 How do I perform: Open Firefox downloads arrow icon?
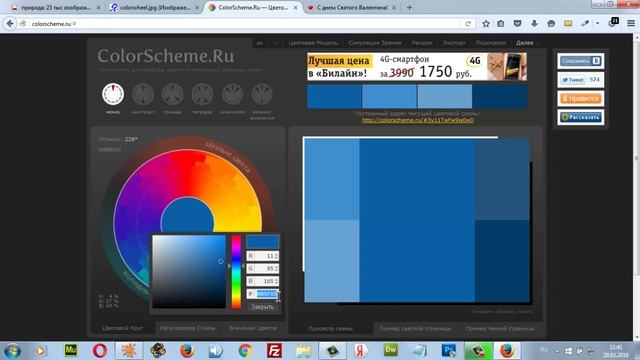(x=534, y=24)
